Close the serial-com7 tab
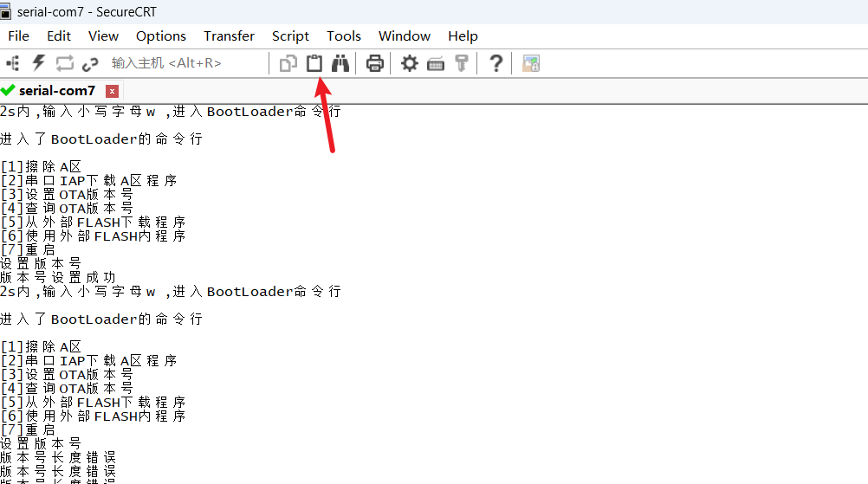Image resolution: width=868 pixels, height=484 pixels. pos(112,91)
